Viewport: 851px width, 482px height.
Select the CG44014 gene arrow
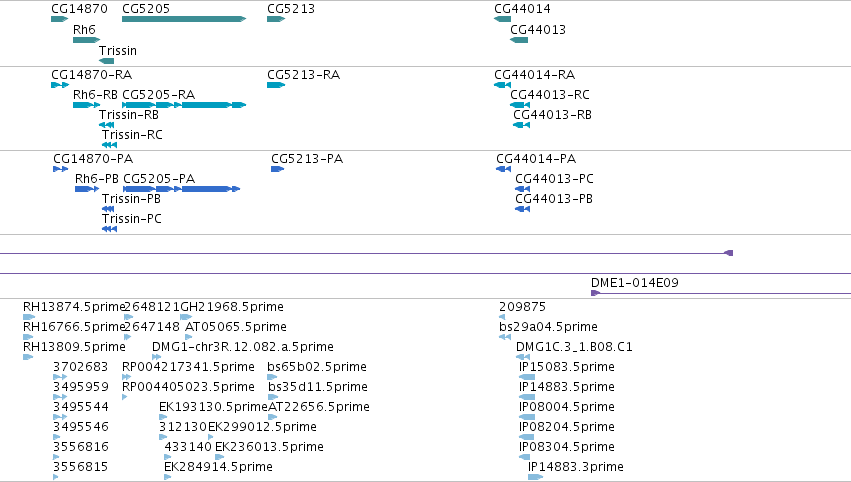(503, 19)
